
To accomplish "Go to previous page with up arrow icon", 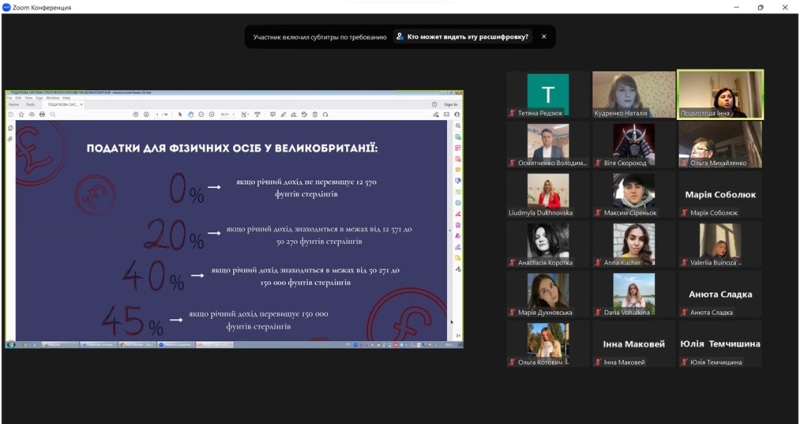I will (136, 114).
